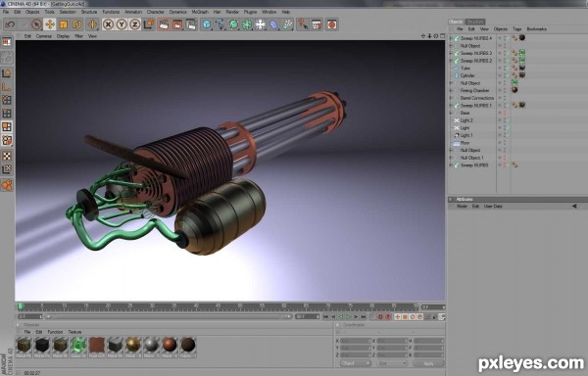Click the go to start button
588x376 pixels.
[325, 317]
